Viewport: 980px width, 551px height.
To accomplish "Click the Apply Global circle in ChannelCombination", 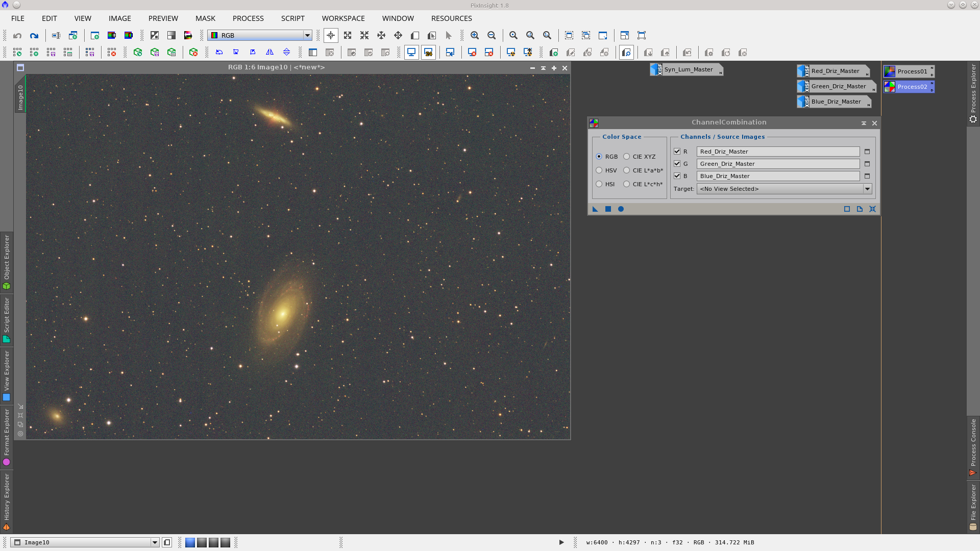I will click(621, 209).
